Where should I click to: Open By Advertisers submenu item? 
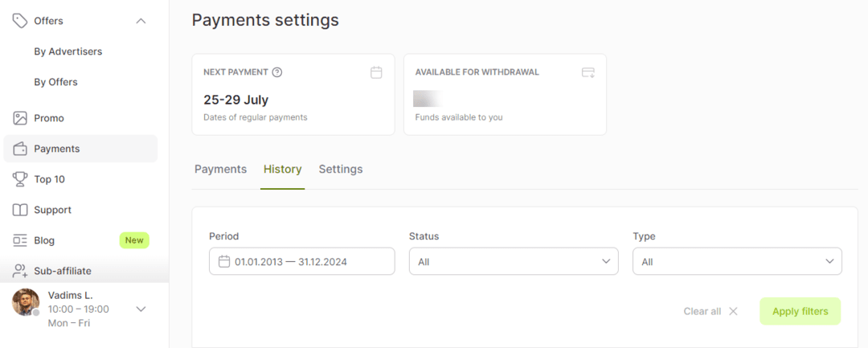click(68, 51)
